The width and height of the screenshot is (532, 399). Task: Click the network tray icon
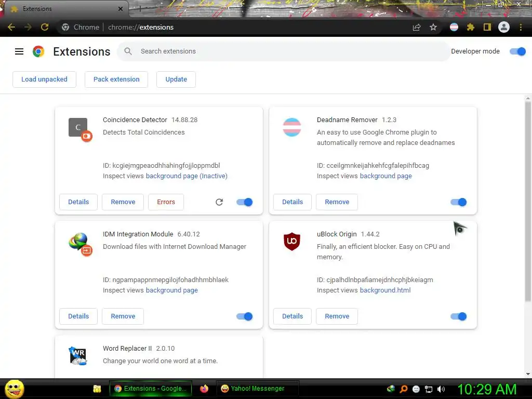tap(429, 389)
